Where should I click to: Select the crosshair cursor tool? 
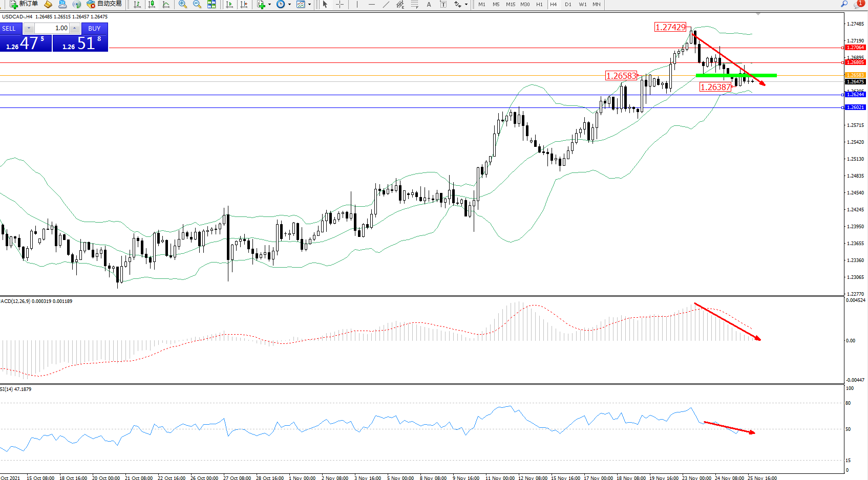coord(340,4)
